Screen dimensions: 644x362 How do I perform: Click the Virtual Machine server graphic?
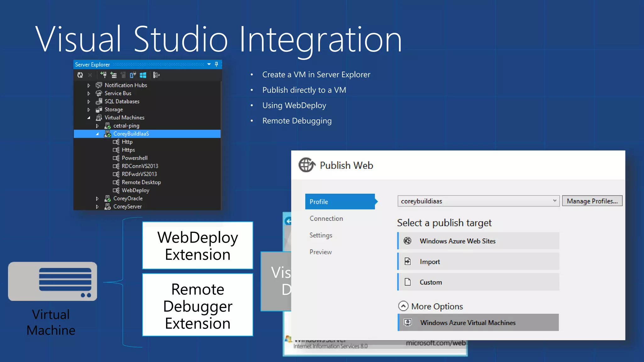pyautogui.click(x=53, y=281)
